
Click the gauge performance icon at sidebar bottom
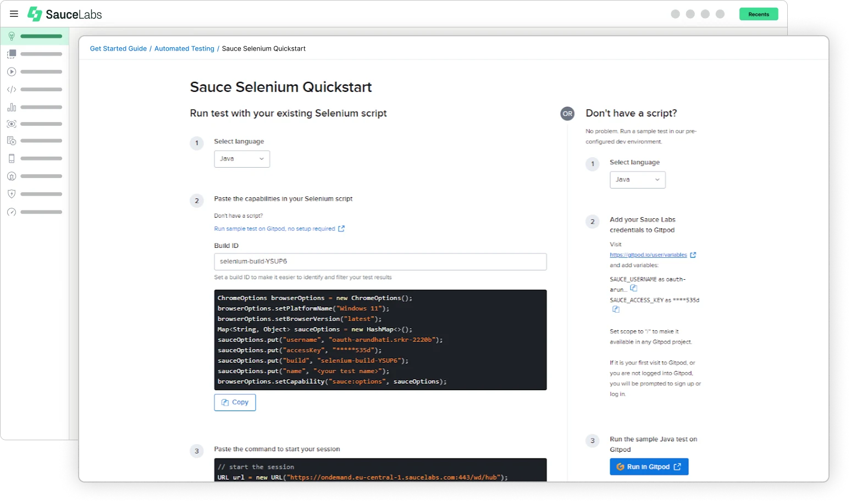click(x=12, y=212)
